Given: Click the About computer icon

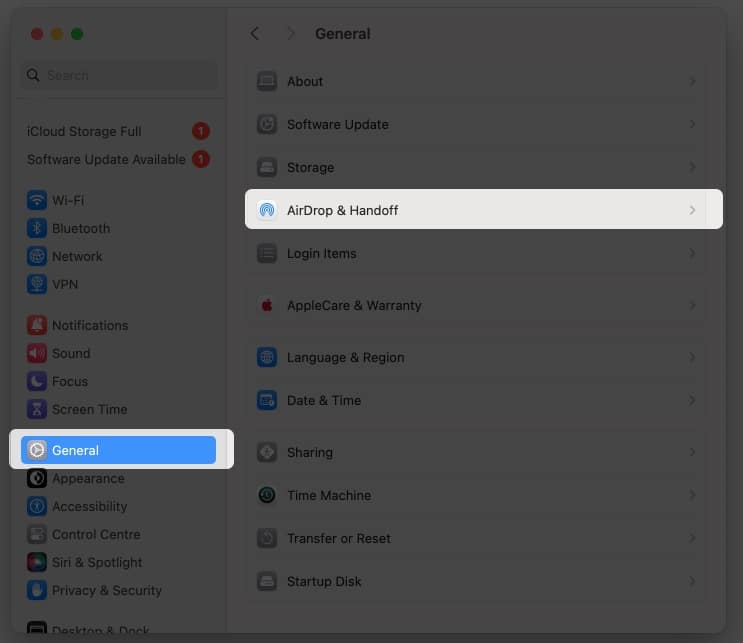Looking at the screenshot, I should (x=267, y=81).
